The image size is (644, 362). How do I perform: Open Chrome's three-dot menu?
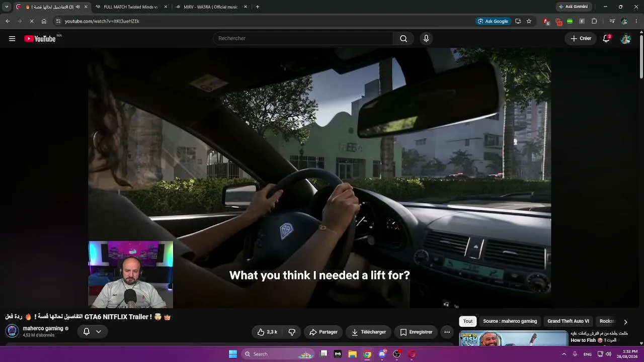[x=636, y=21]
